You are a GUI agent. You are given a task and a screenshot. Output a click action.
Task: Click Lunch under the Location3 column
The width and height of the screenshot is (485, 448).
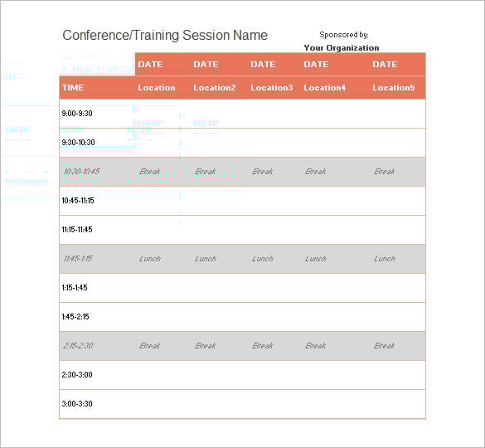coord(263,259)
